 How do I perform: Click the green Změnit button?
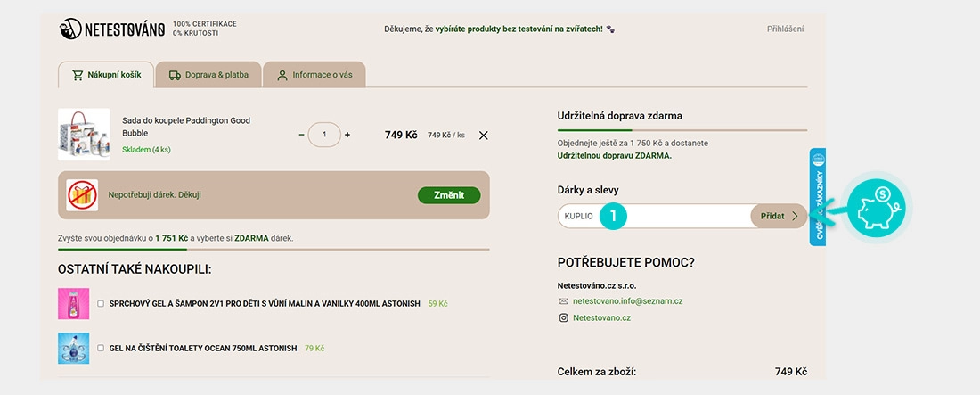tap(449, 195)
